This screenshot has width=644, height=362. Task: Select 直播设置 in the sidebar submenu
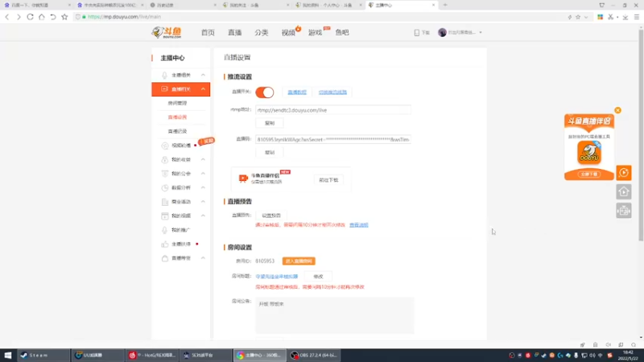(177, 117)
